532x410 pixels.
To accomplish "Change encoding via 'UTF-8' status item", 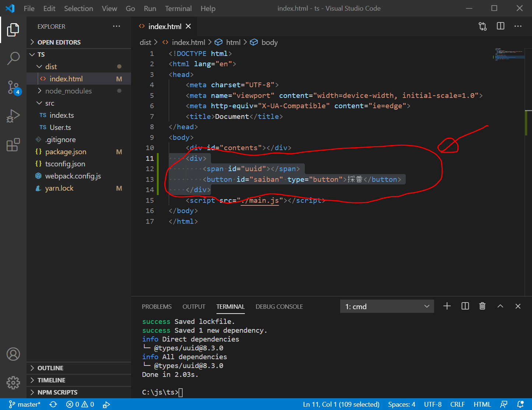I will [433, 404].
